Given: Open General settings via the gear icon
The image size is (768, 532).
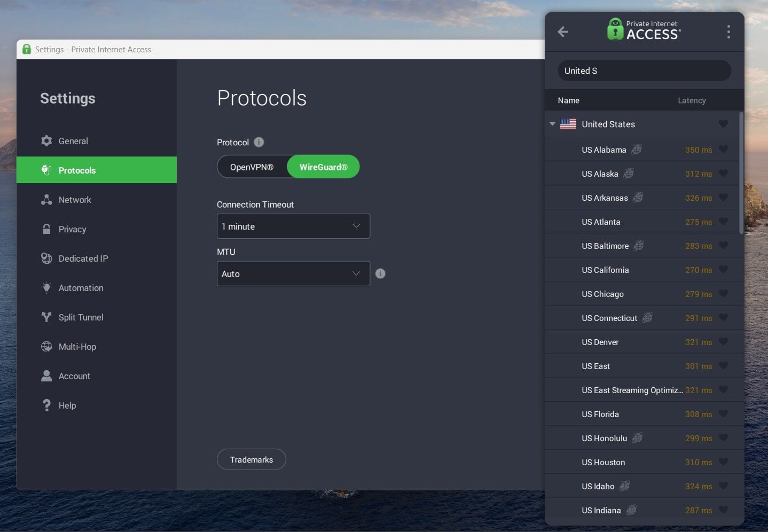Looking at the screenshot, I should coord(47,140).
